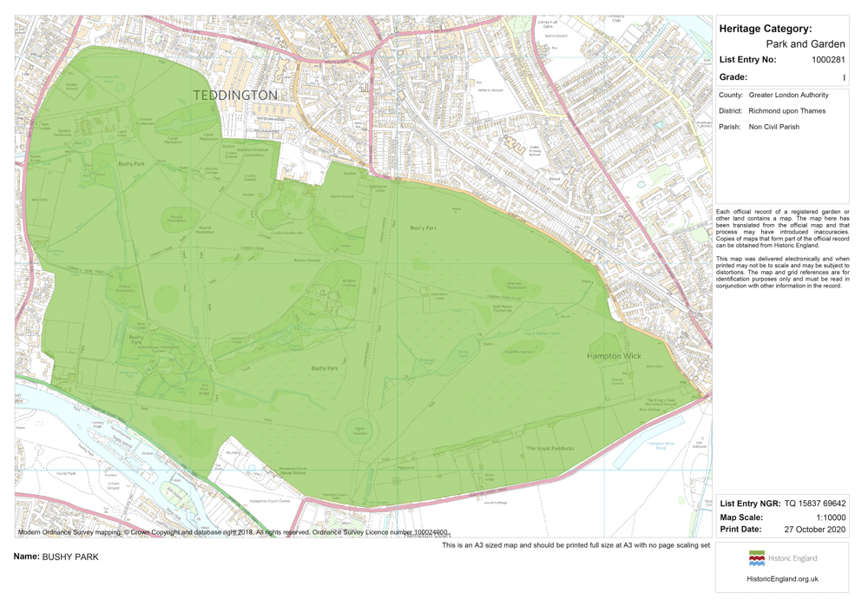Screen dimensions: 868x613
Task: Select the Hampton Wick place label
Action: point(614,356)
